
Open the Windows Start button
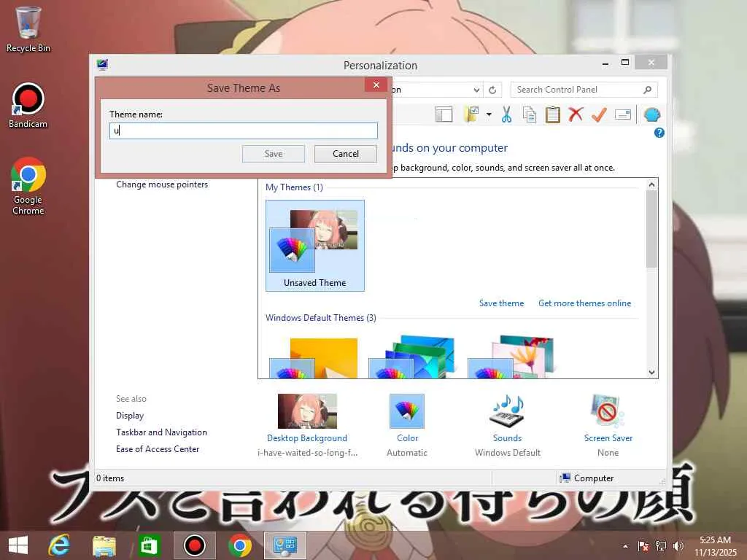[x=18, y=545]
